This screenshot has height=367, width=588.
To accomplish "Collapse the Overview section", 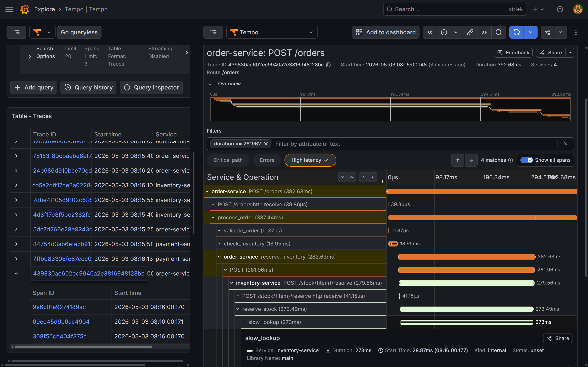I will (x=210, y=84).
